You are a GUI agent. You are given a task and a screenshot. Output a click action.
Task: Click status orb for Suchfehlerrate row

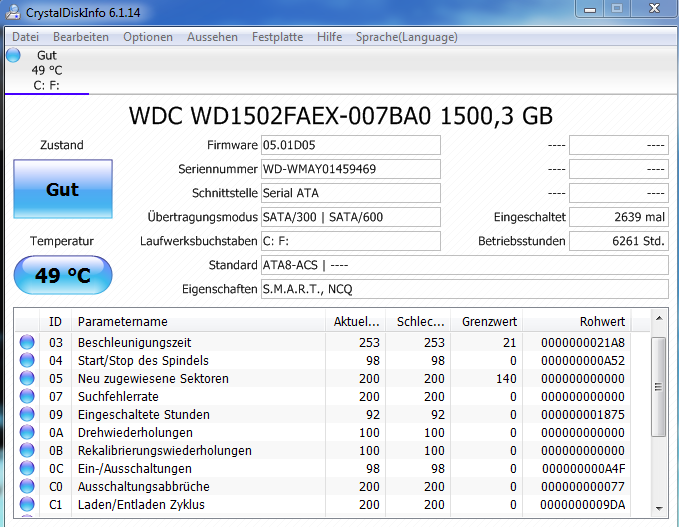click(27, 396)
